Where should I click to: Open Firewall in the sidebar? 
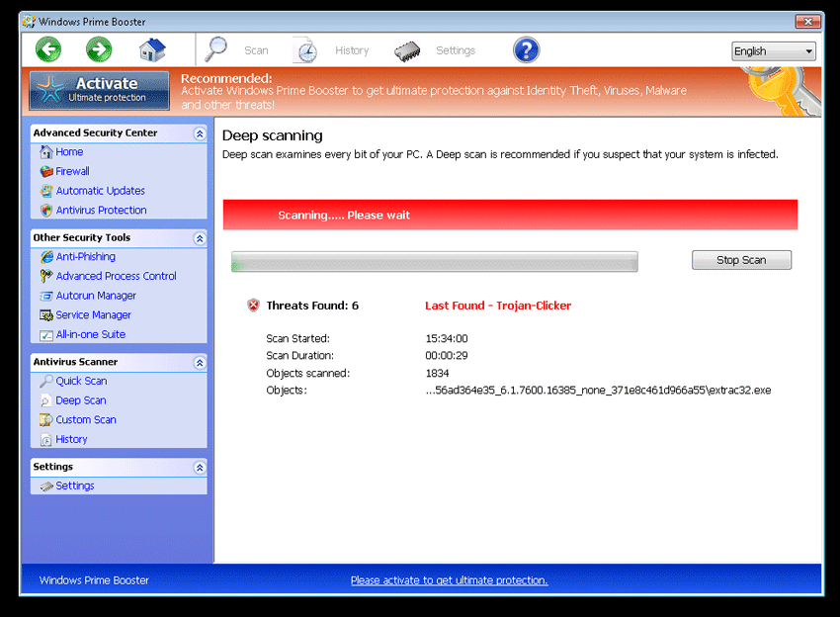point(72,171)
